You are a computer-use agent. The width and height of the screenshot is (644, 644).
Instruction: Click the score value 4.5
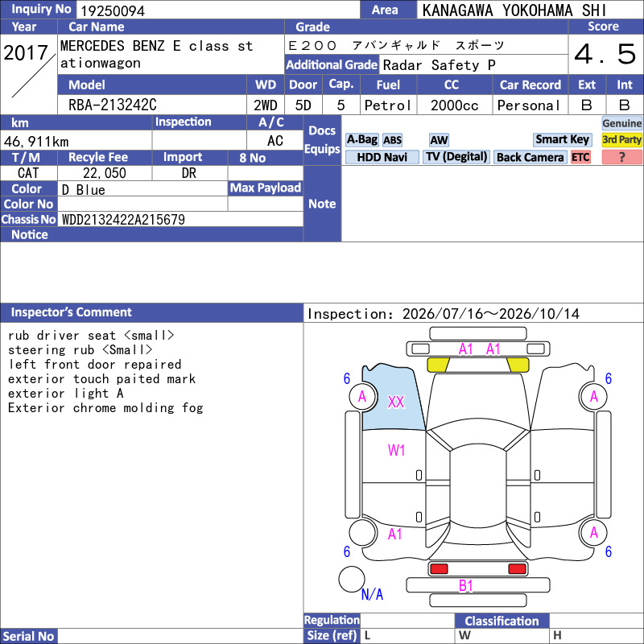(605, 54)
